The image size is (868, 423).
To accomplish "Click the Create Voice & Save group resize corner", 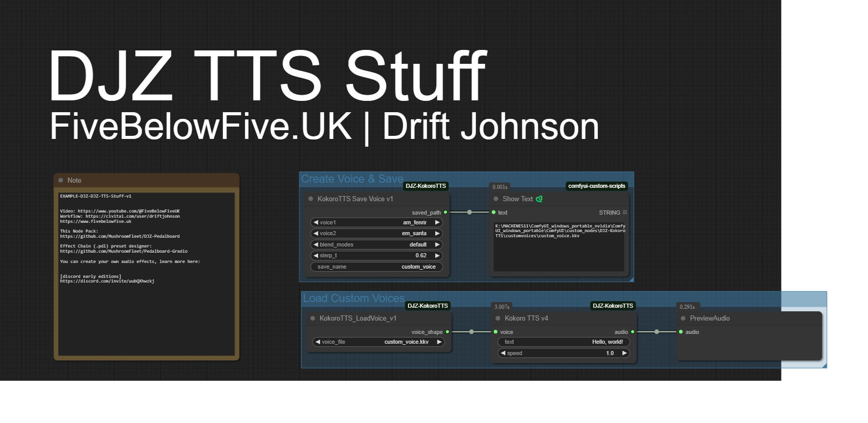I will coord(631,279).
